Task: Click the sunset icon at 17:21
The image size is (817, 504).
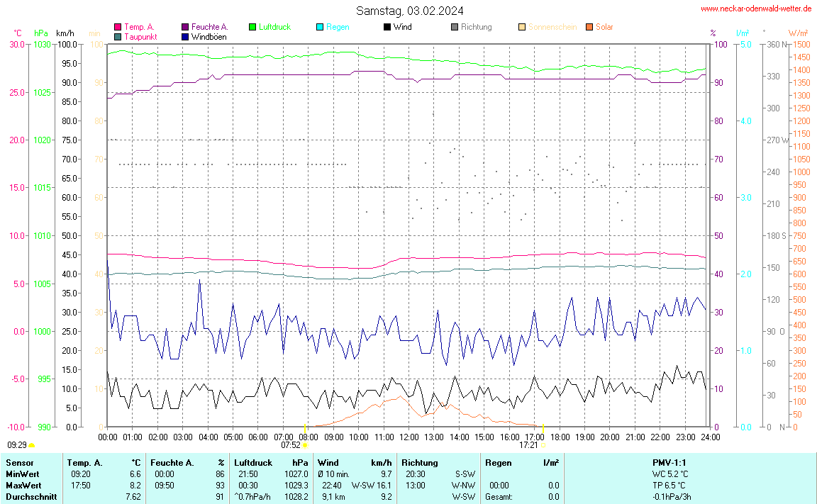Action: pos(543,445)
